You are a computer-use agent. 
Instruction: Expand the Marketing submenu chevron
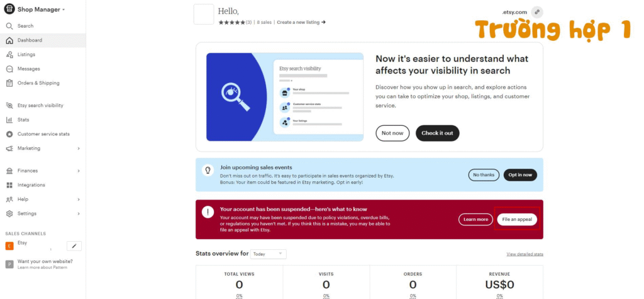pos(79,149)
